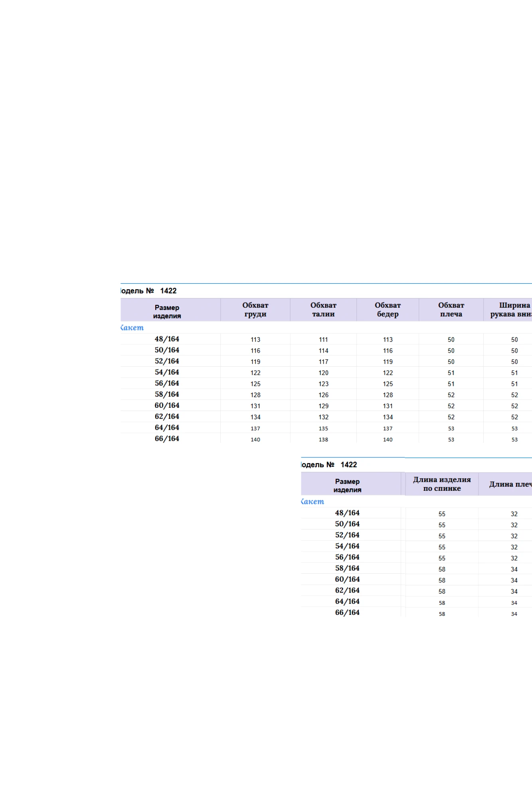The image size is (532, 798).
Task: Click the 'Обхват груди' column header
Action: [x=255, y=310]
